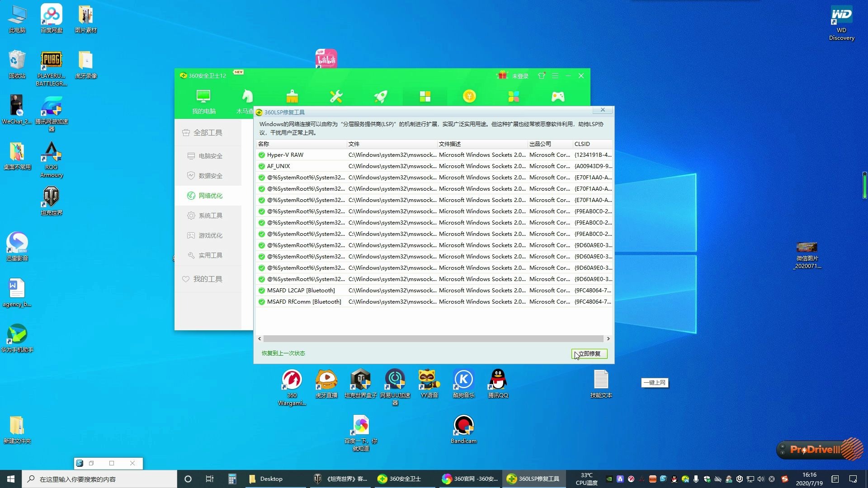Image resolution: width=868 pixels, height=488 pixels.
Task: Click the rocket speed-up icon
Action: tap(380, 96)
